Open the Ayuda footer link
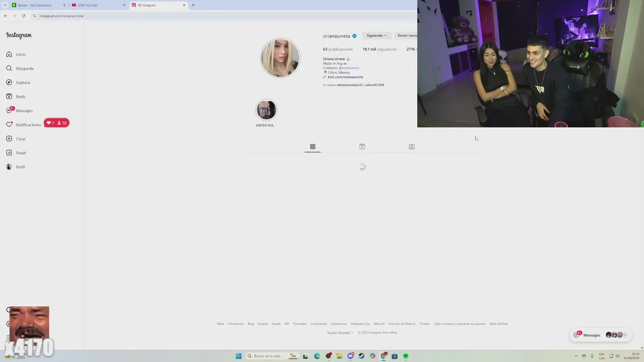Viewport: 644px width, 362px height. (x=276, y=324)
